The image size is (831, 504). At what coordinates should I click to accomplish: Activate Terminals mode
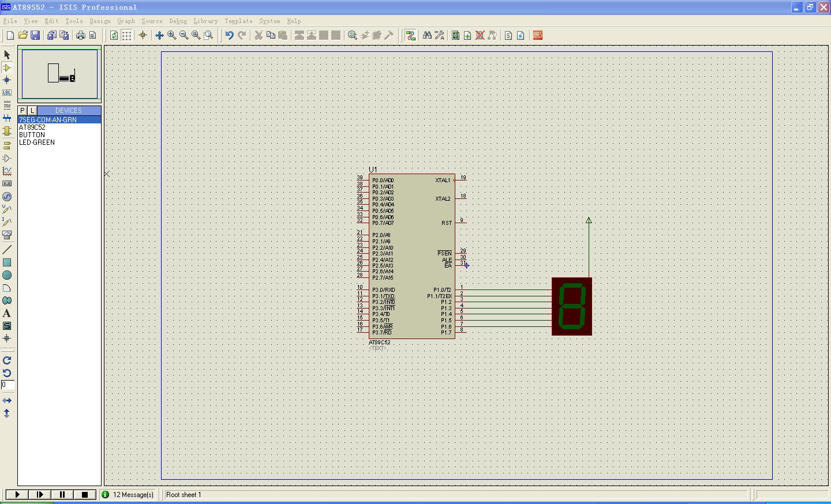7,145
